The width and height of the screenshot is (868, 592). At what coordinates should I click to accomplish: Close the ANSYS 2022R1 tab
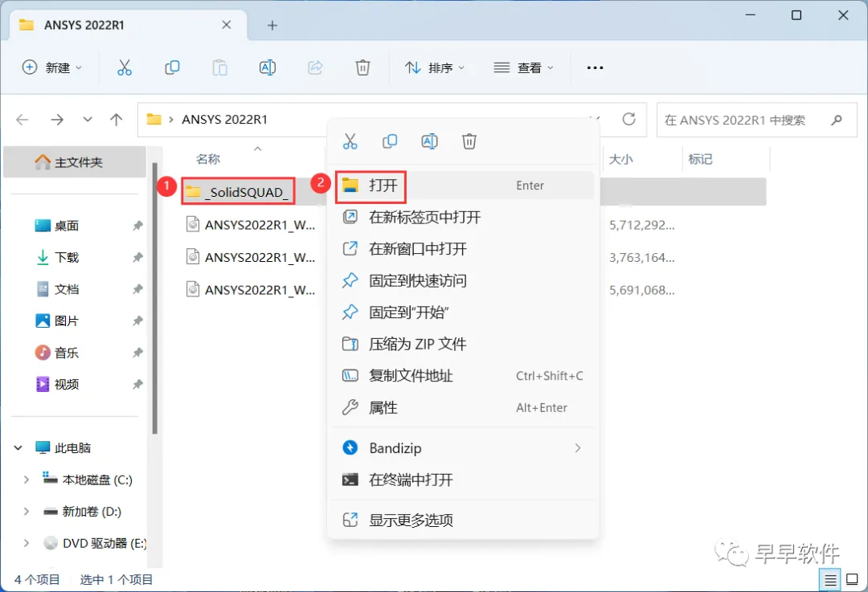(x=227, y=25)
